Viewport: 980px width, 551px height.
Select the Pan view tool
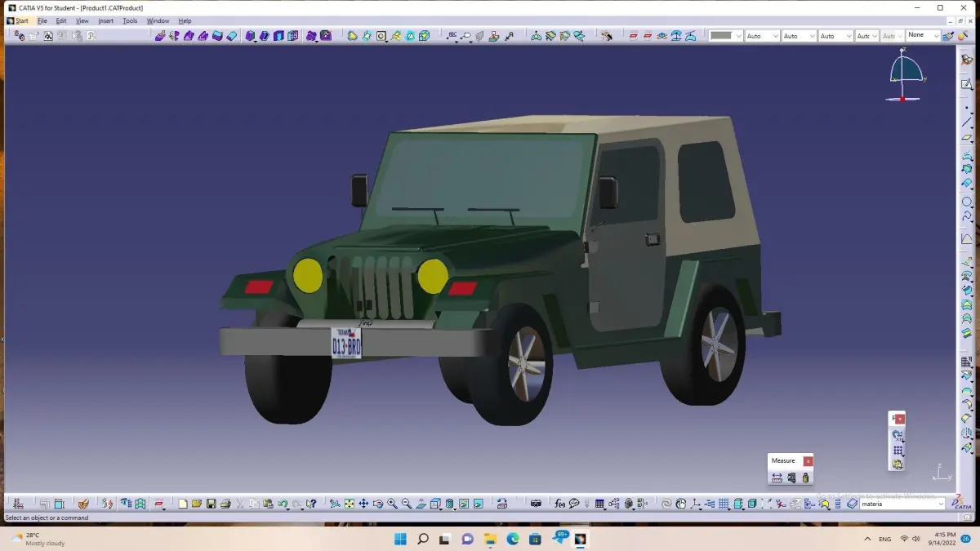[x=363, y=504]
